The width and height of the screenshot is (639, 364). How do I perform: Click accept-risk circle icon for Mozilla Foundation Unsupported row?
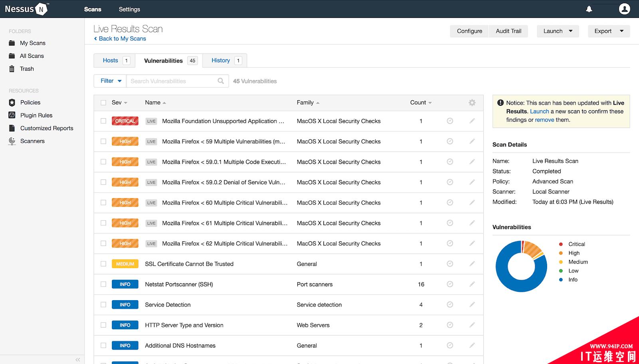450,121
